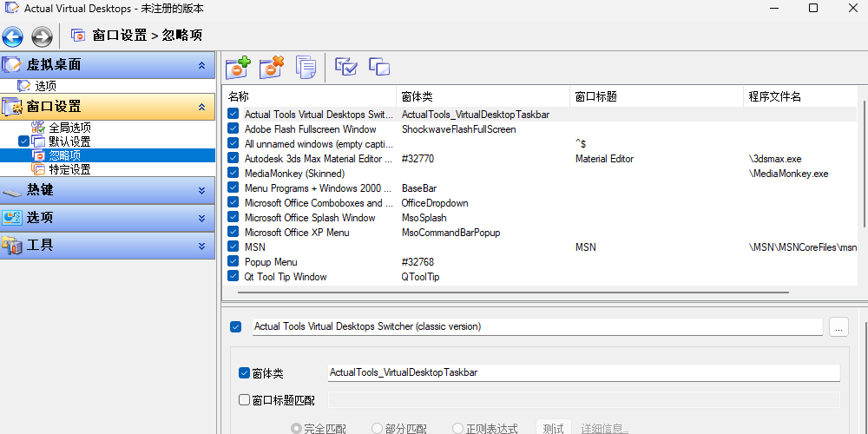868x434 pixels.
Task: Add a new exclusion rule
Action: pyautogui.click(x=238, y=67)
